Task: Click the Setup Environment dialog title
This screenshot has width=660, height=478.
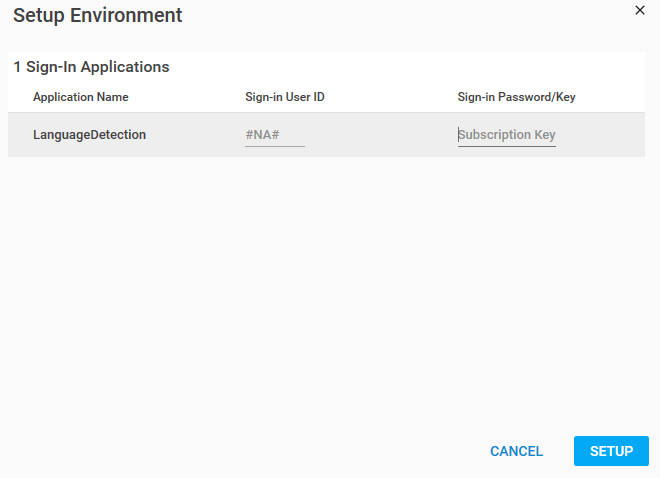Action: pyautogui.click(x=97, y=16)
